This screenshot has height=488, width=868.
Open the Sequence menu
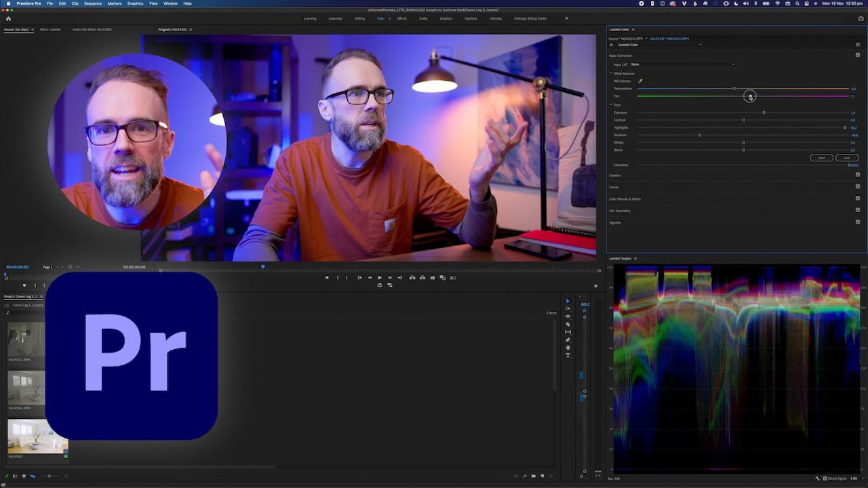pyautogui.click(x=93, y=3)
